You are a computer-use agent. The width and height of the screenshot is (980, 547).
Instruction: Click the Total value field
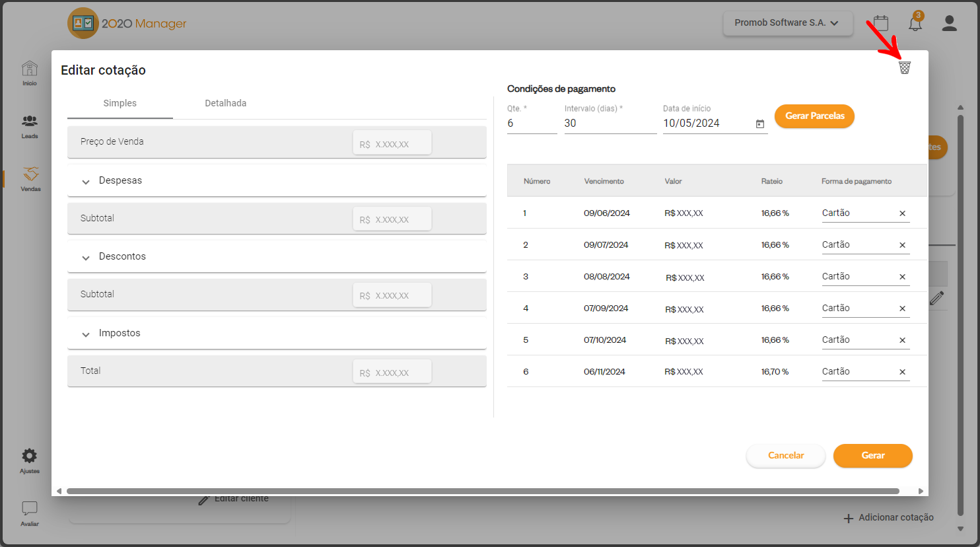pyautogui.click(x=392, y=371)
